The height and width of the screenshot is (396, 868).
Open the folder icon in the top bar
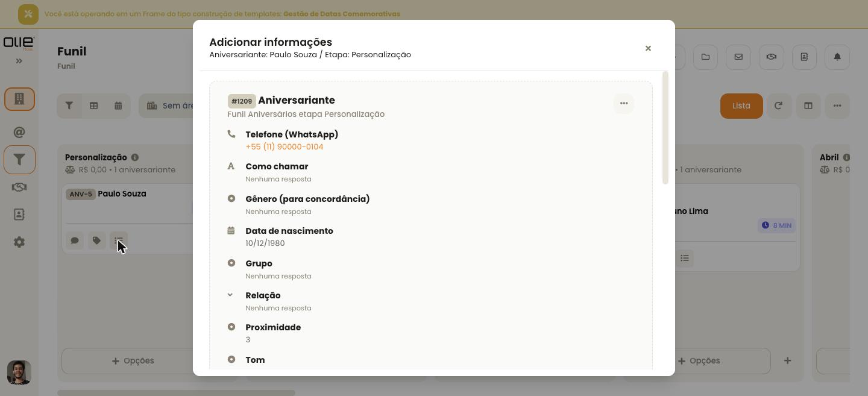705,57
